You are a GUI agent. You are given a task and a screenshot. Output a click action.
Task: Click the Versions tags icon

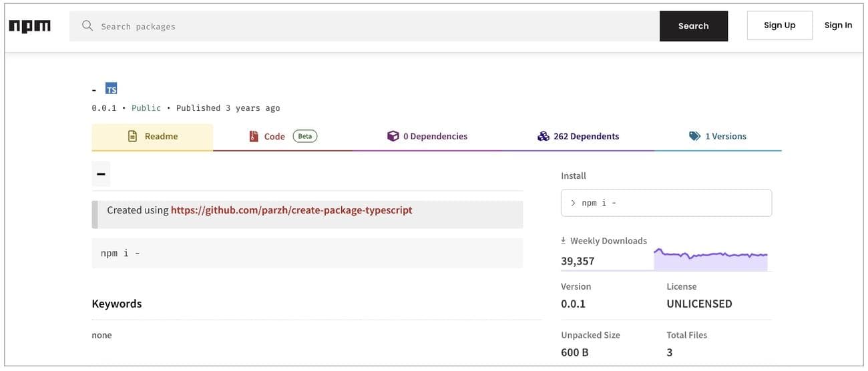tap(694, 136)
